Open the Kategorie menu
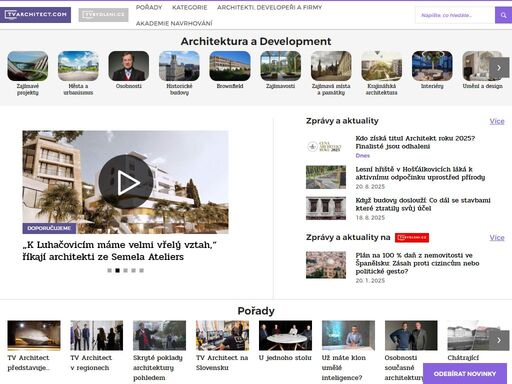Screen dimensions: 512x384 coord(190,7)
